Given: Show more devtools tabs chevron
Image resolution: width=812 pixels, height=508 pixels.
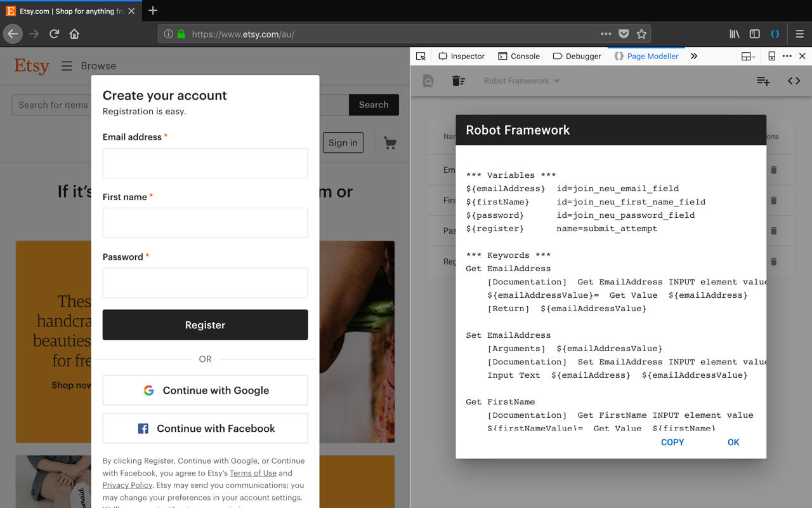Looking at the screenshot, I should pyautogui.click(x=694, y=56).
